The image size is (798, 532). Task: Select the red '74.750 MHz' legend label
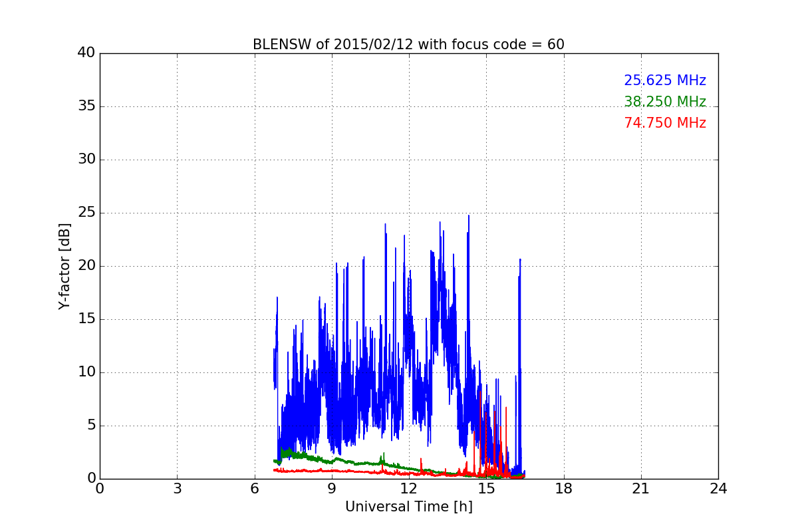665,123
